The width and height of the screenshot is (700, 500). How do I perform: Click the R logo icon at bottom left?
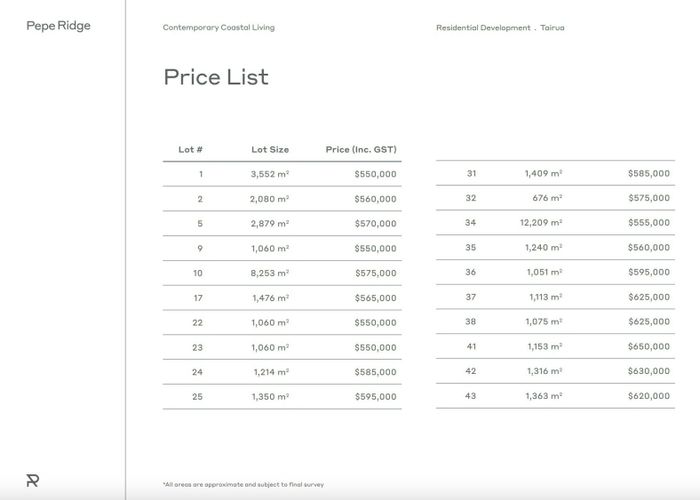tap(33, 480)
